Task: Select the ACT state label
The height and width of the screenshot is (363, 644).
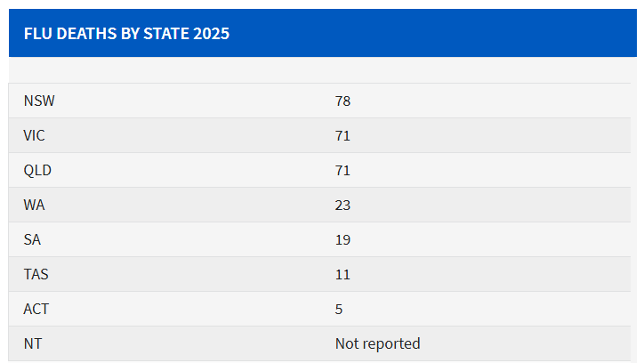Action: tap(36, 310)
